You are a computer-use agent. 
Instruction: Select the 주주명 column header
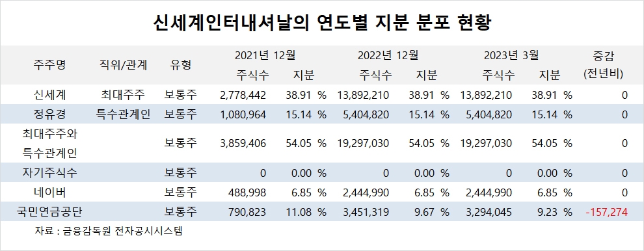(x=49, y=65)
